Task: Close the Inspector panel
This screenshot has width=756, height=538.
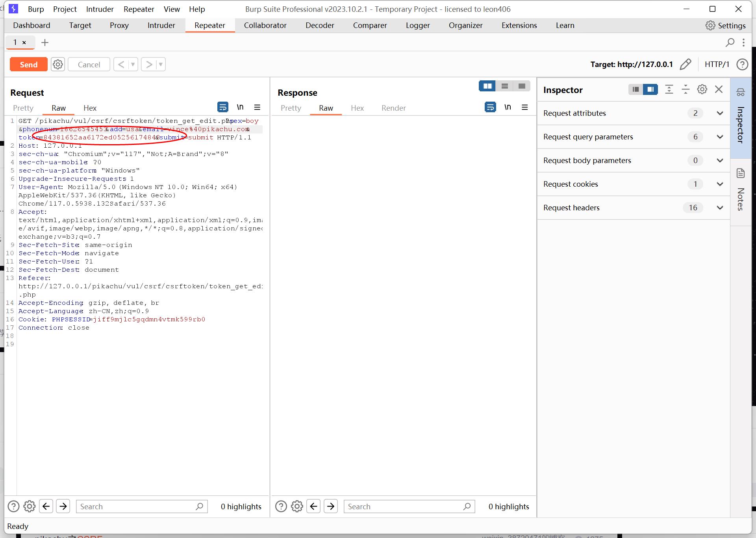Action: (x=719, y=89)
